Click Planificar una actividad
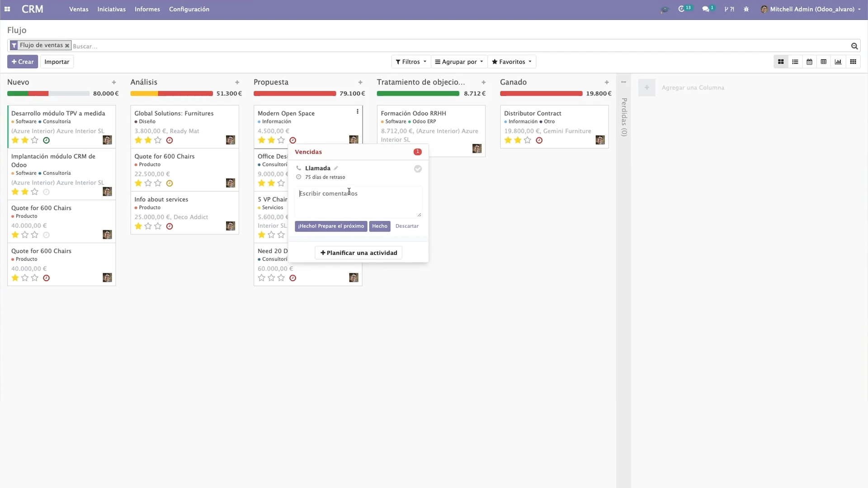 [x=359, y=253]
